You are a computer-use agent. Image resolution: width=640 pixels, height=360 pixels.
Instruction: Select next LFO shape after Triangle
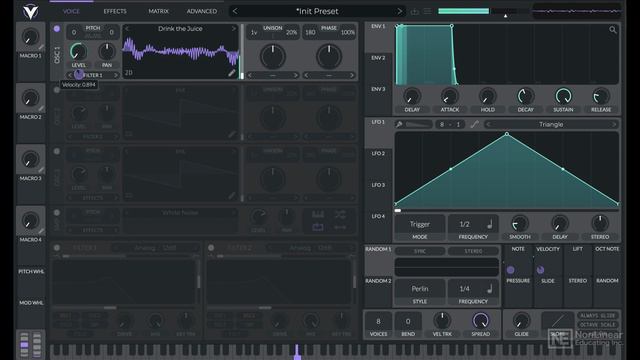pyautogui.click(x=613, y=124)
